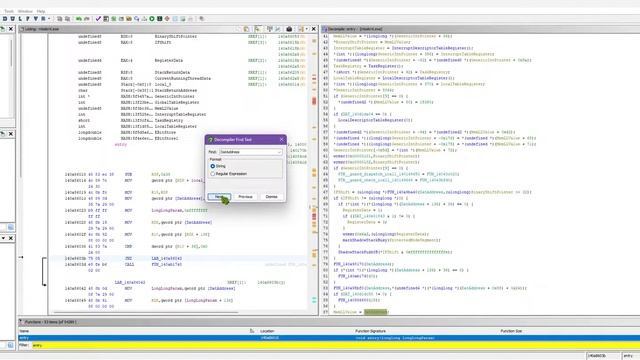Toggle the cursor marker icon in Listing header

(x=258, y=29)
